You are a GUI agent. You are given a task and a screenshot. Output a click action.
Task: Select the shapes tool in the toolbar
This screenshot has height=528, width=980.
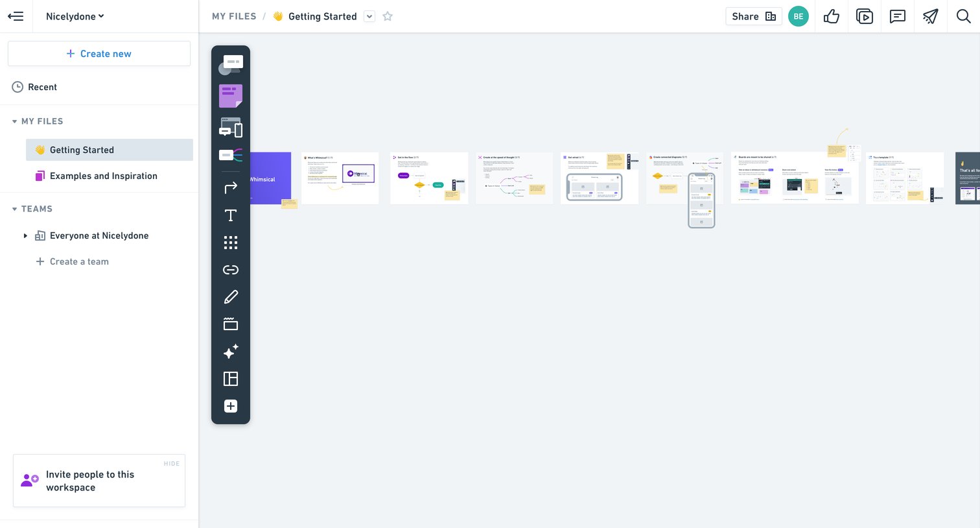click(231, 65)
